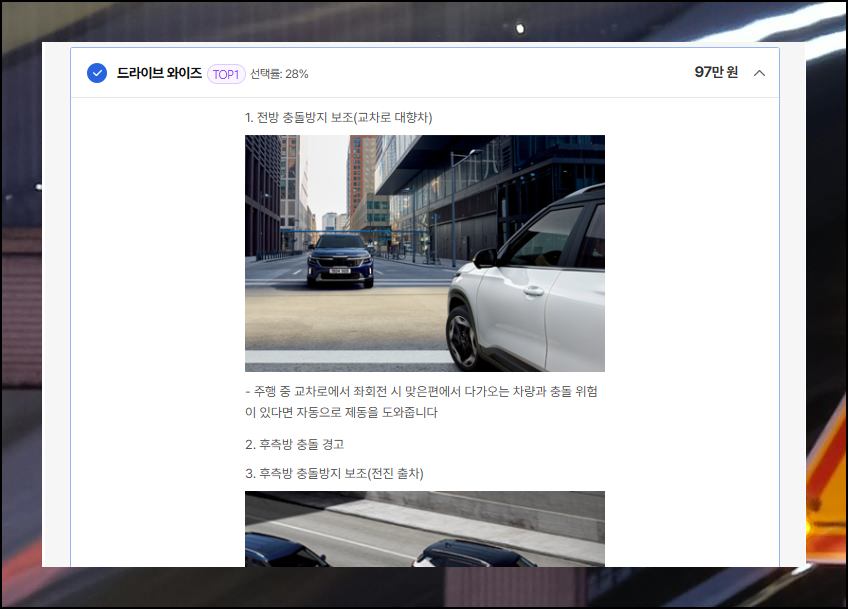Click heading 1. 전방 충돌방지 보조(교차로 대향차)
This screenshot has height=609, width=848.
pos(339,117)
